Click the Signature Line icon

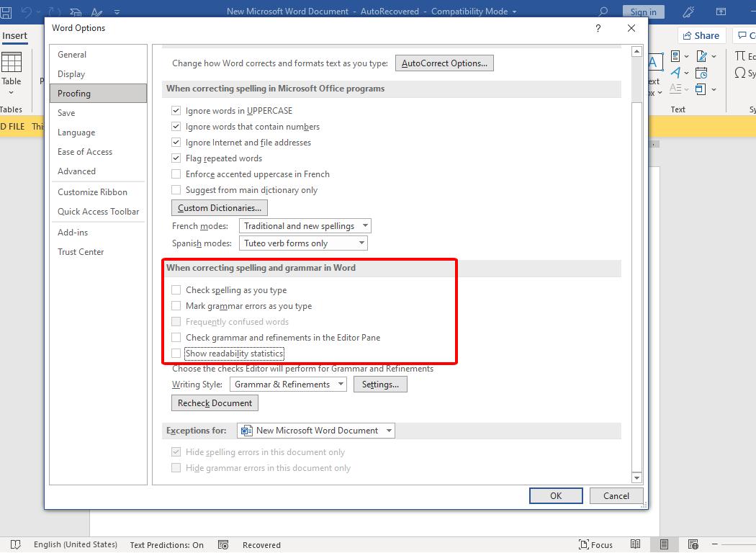[701, 56]
